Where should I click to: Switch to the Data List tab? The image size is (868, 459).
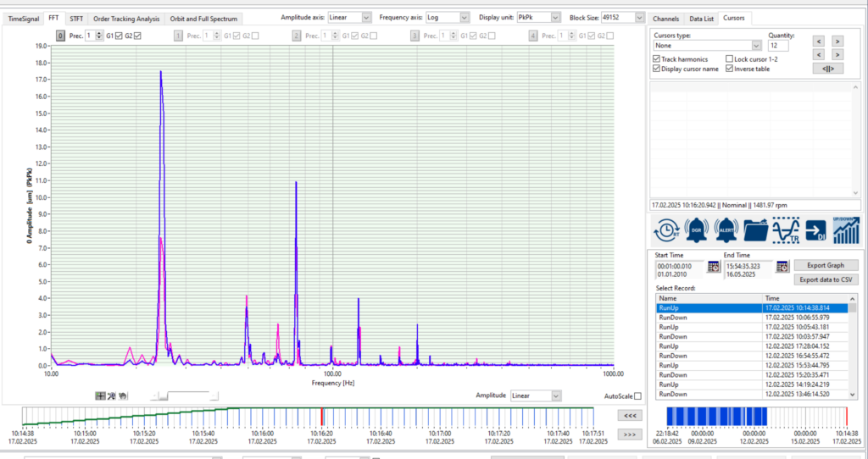tap(701, 19)
